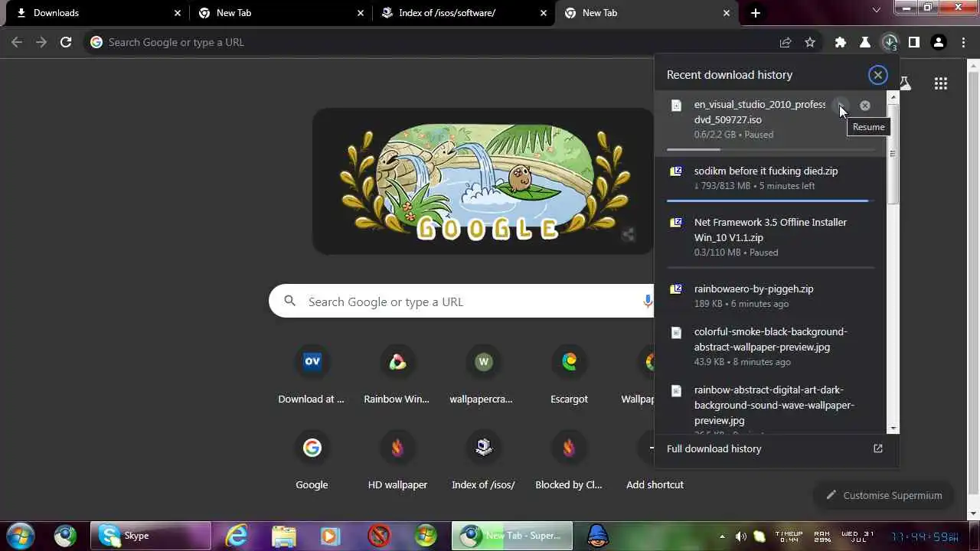Open Windows Media Player taskbar icon
Image resolution: width=980 pixels, height=551 pixels.
point(330,536)
